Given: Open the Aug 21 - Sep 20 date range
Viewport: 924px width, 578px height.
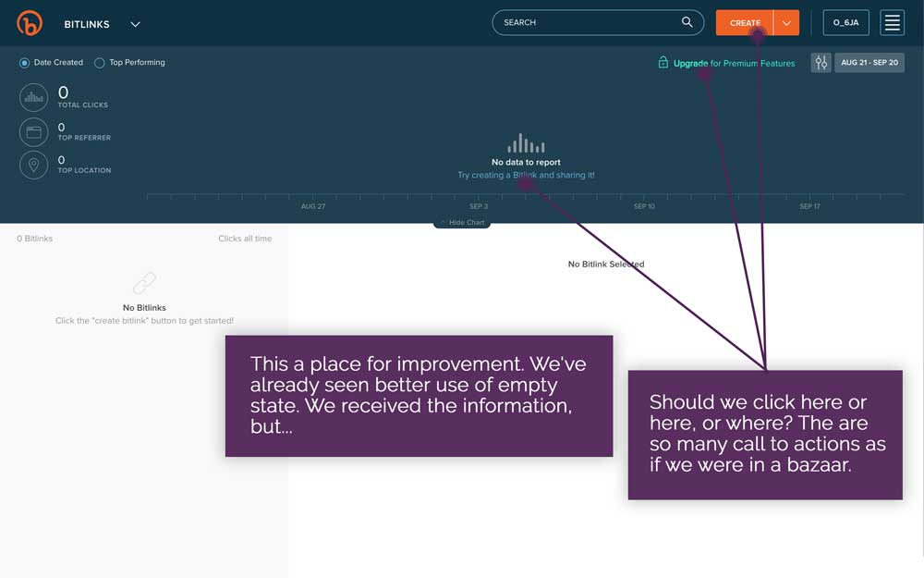Looking at the screenshot, I should pos(869,63).
